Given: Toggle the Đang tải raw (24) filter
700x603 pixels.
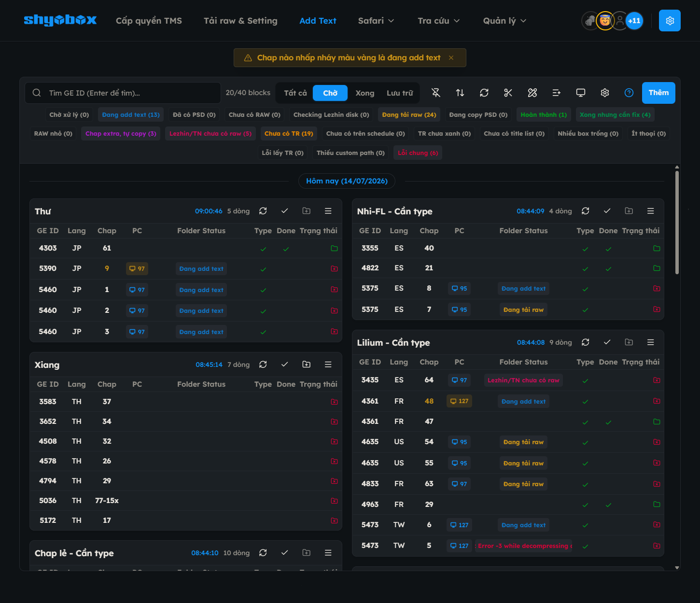Looking at the screenshot, I should 409,115.
